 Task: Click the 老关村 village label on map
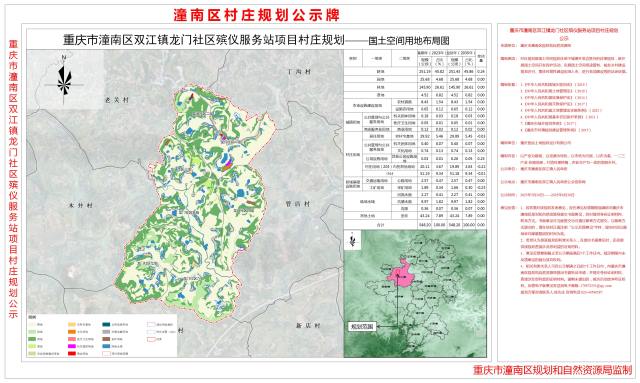point(117,100)
